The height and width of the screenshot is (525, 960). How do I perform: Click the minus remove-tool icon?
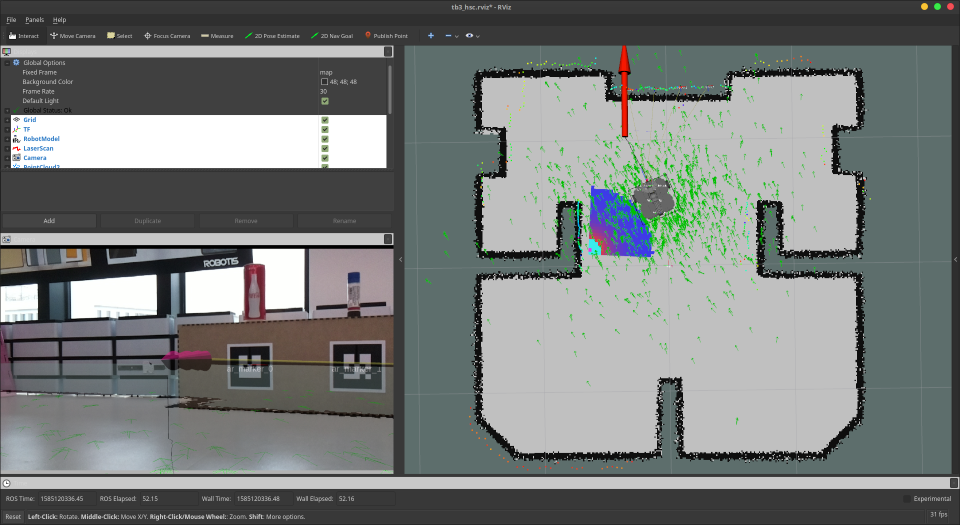(448, 35)
